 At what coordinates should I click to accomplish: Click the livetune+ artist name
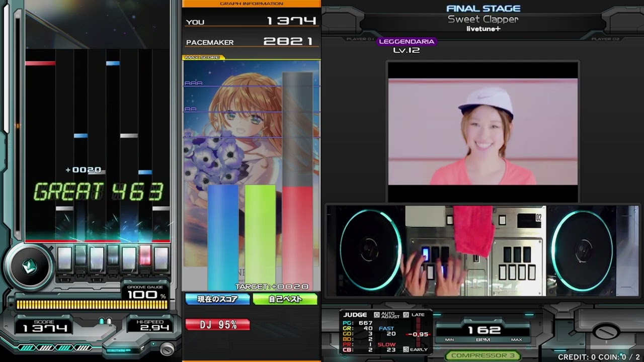483,29
